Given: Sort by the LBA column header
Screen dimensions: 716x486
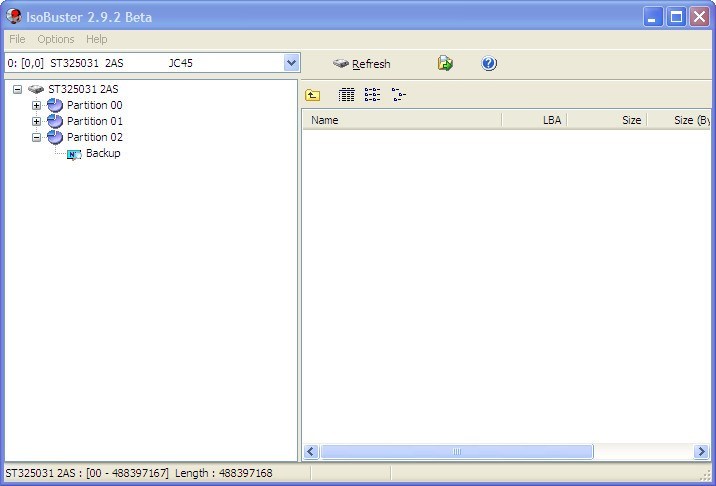Looking at the screenshot, I should coord(534,120).
